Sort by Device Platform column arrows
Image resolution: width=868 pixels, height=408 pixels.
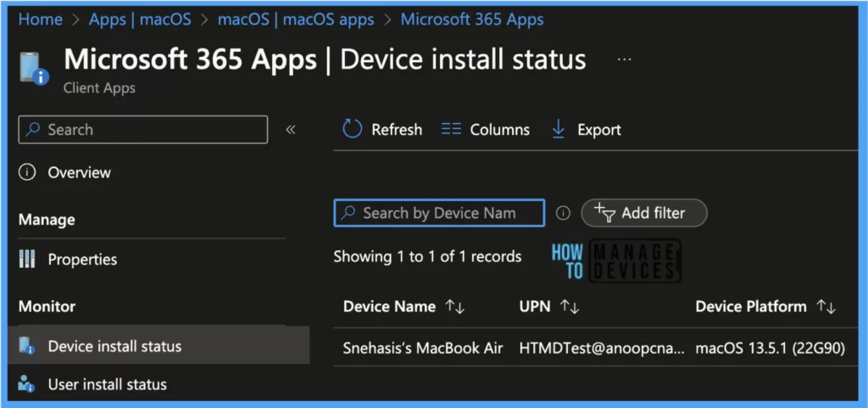point(826,307)
